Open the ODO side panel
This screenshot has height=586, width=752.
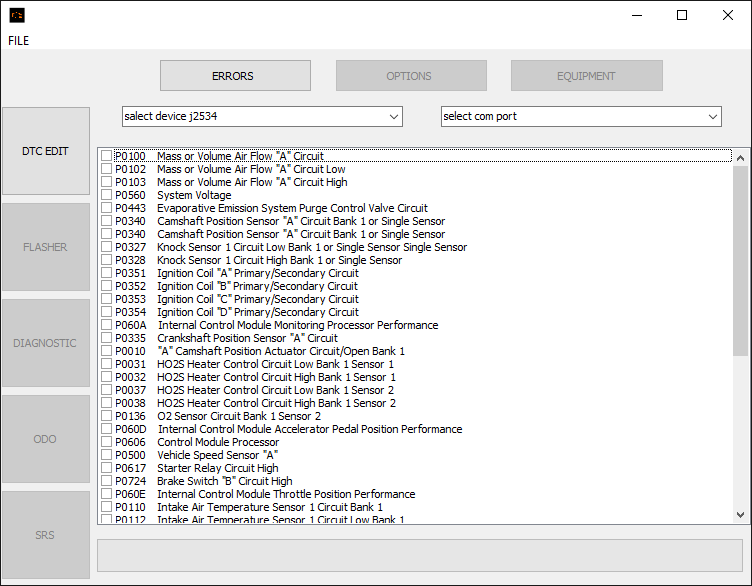point(45,439)
